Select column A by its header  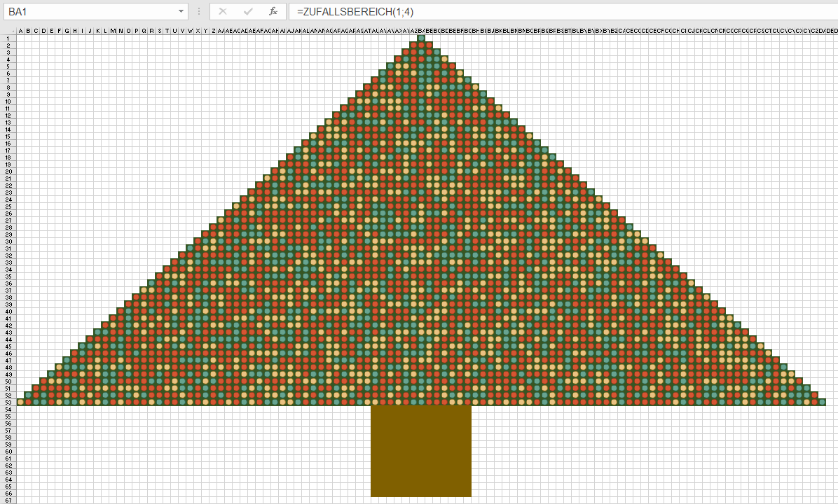20,31
